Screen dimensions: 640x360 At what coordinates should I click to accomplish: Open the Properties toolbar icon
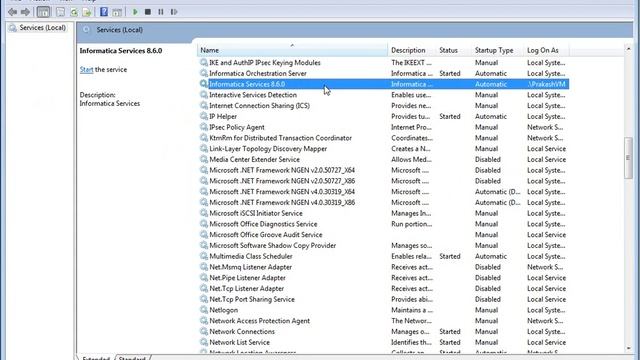60,12
